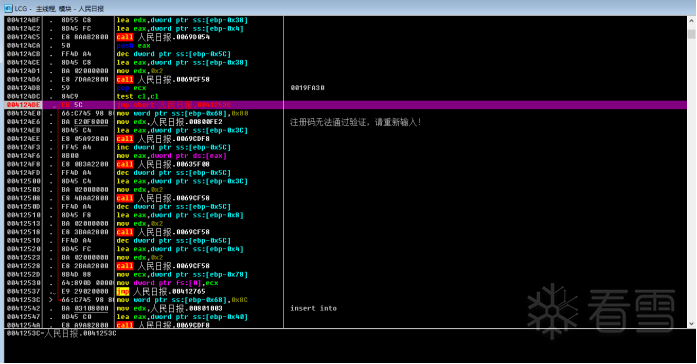Click address 0041250D row
The width and height of the screenshot is (697, 364).
[x=23, y=206]
